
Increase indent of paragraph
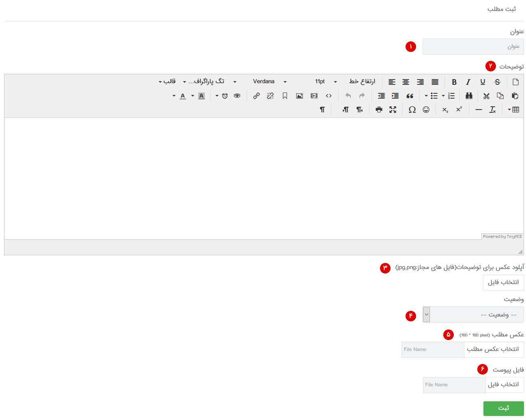tap(395, 96)
